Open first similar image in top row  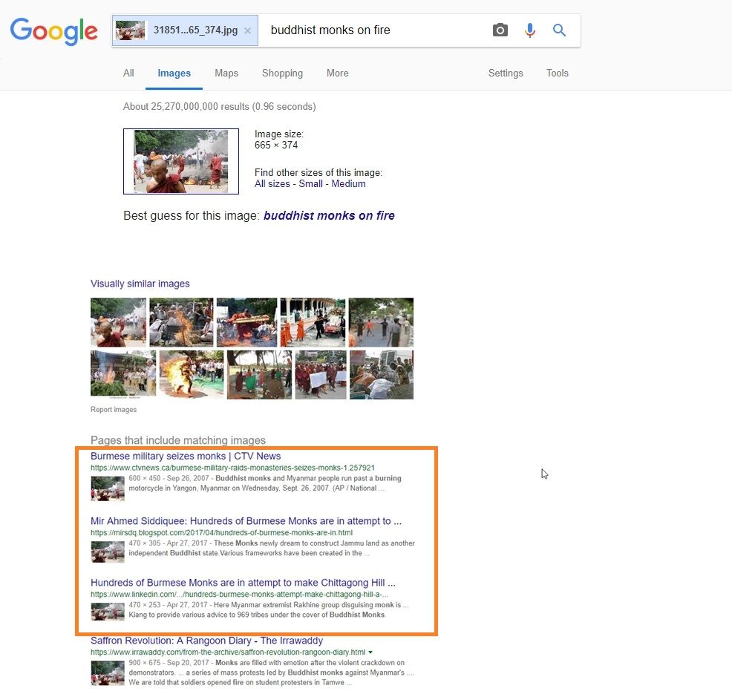[x=119, y=322]
